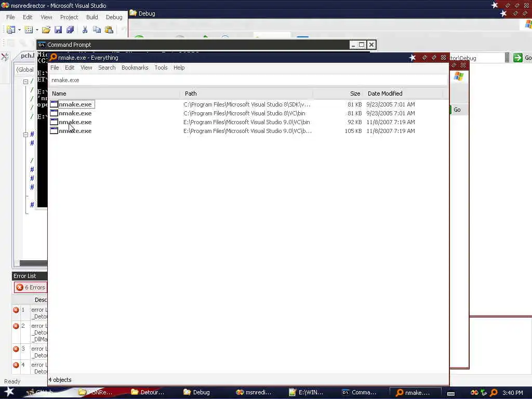Select error row 4 in Error List
This screenshot has width=532, height=399.
pyautogui.click(x=30, y=368)
